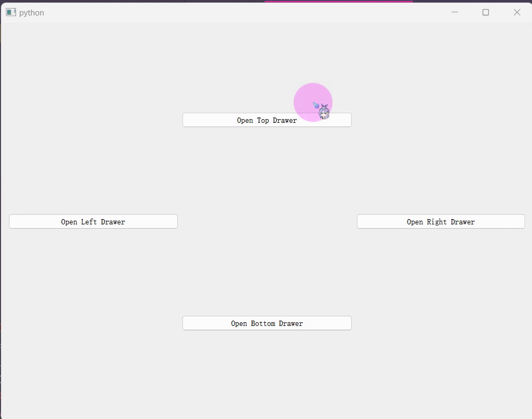Screen dimensions: 532x419
Task: Open the Left Drawer
Action: (93, 221)
